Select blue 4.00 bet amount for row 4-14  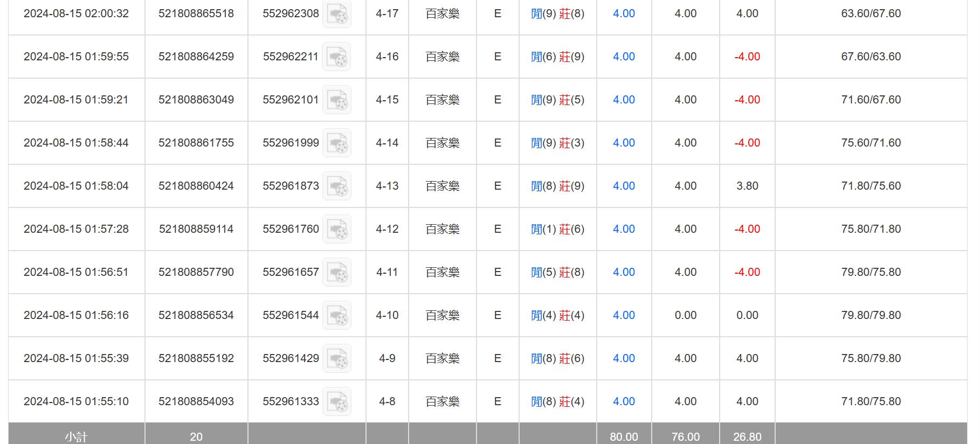624,143
